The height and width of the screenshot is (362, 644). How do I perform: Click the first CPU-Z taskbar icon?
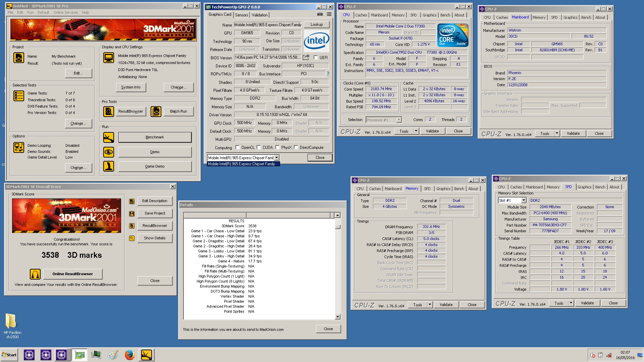click(29, 355)
